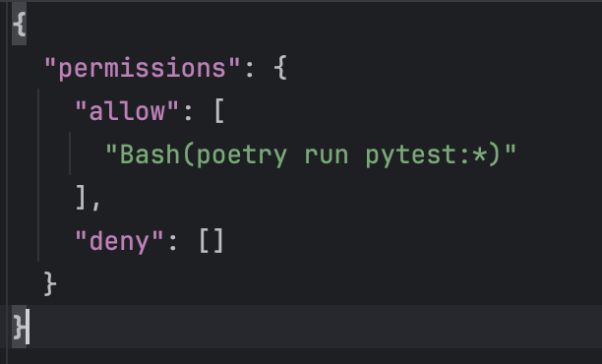602x364 pixels.
Task: Click inside the empty deny array brackets
Action: [x=211, y=241]
